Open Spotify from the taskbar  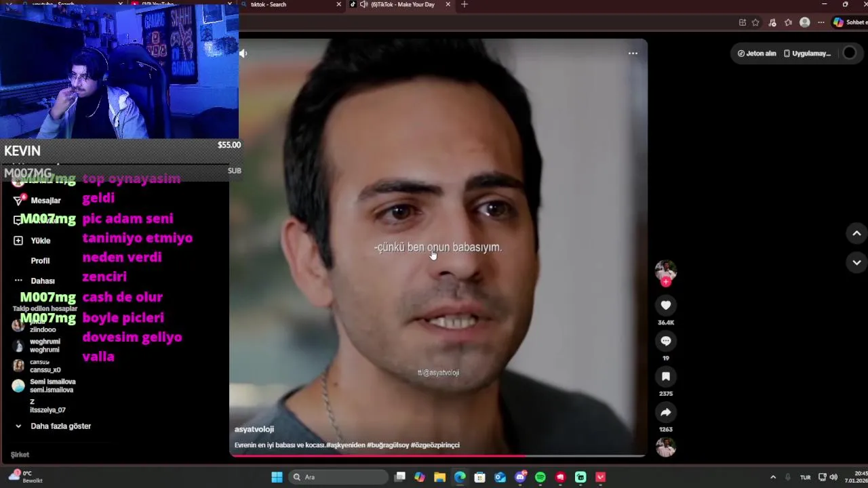coord(540,477)
